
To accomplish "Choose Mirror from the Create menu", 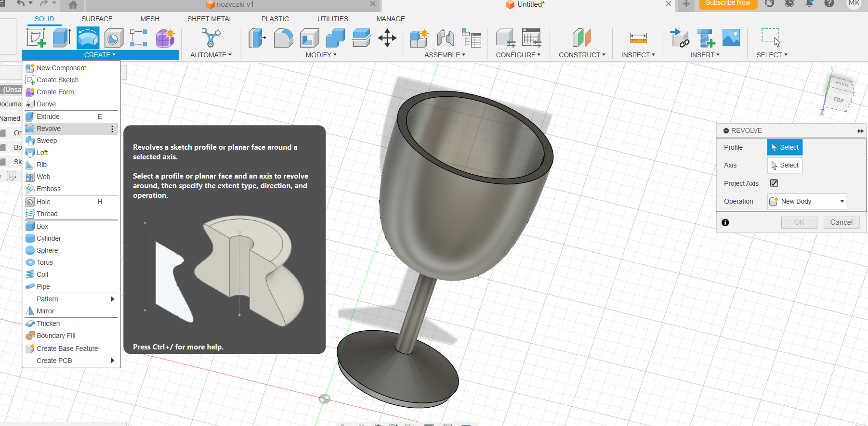I will click(71, 311).
